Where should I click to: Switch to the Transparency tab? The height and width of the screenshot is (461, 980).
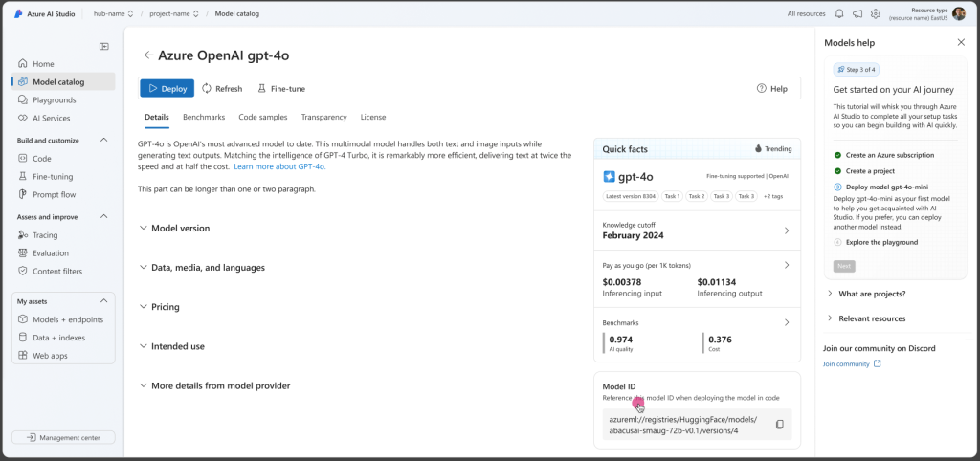[323, 117]
